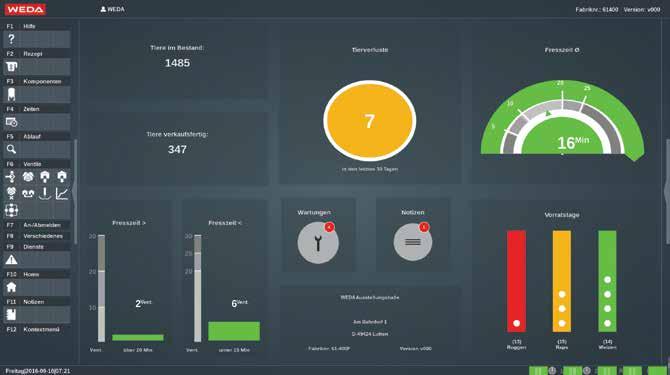
Task: Click the red Roggen stock bar
Action: (516, 281)
